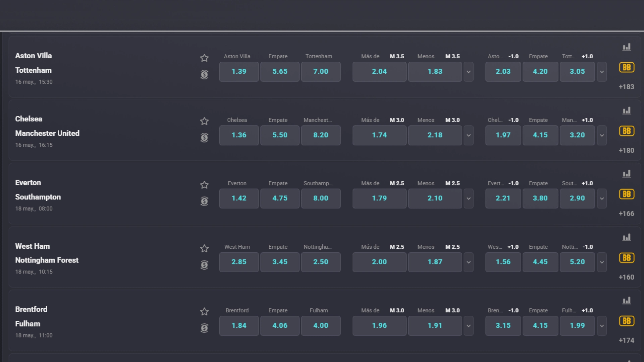Select Chelsea -1.0 handicap at 1.97
The image size is (644, 362).
point(503,135)
